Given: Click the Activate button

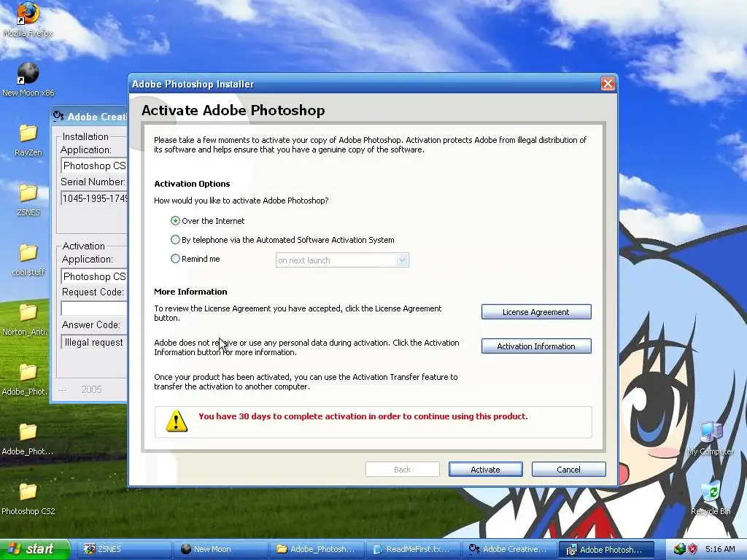Looking at the screenshot, I should [x=485, y=469].
